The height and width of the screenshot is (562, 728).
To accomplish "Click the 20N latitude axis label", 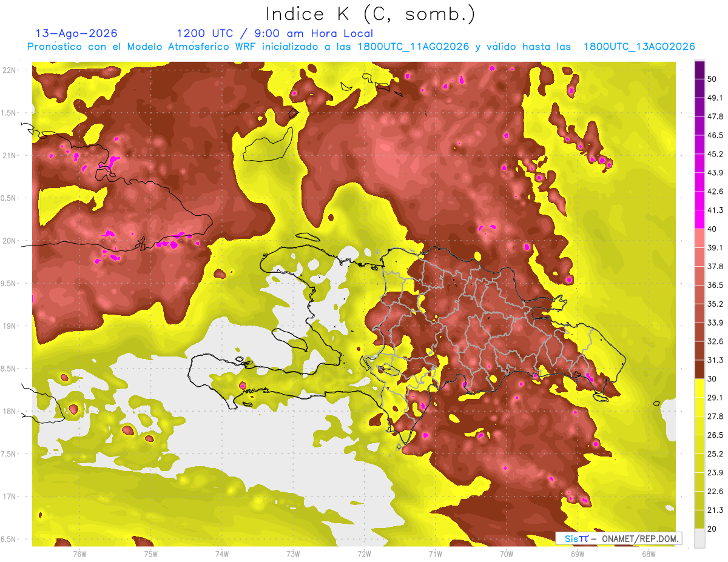I will (x=9, y=241).
